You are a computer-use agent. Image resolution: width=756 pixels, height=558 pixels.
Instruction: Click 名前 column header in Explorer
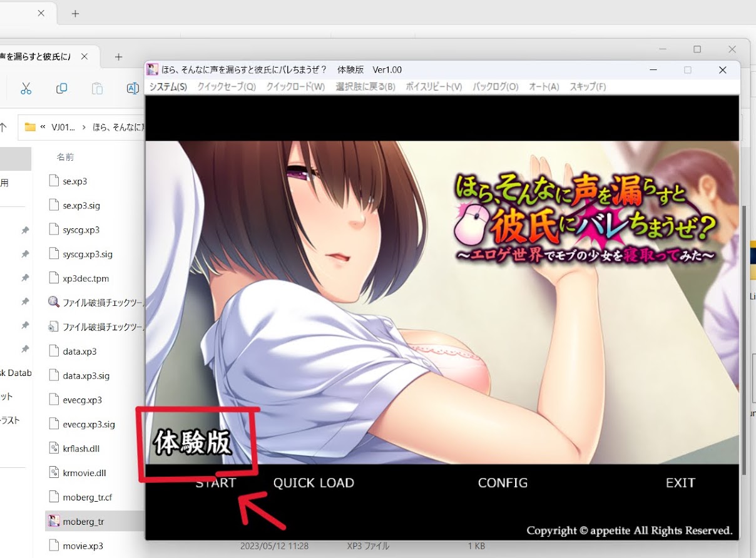tap(65, 157)
